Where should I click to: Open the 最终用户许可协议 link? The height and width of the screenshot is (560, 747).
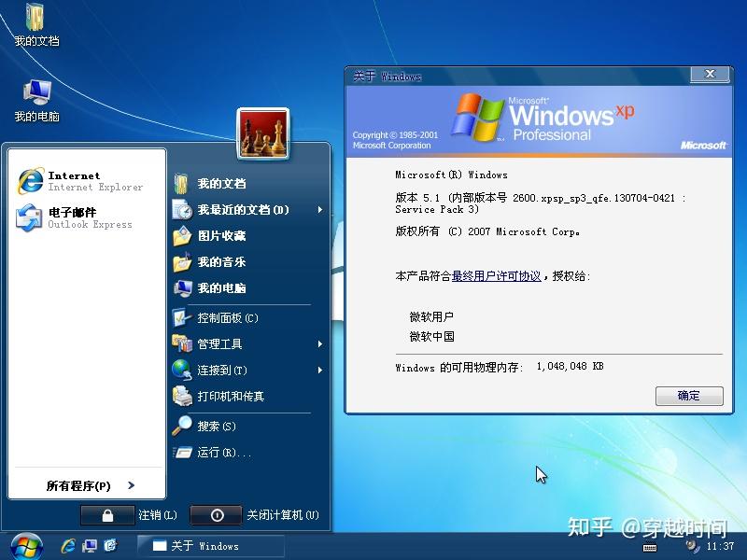click(x=496, y=276)
